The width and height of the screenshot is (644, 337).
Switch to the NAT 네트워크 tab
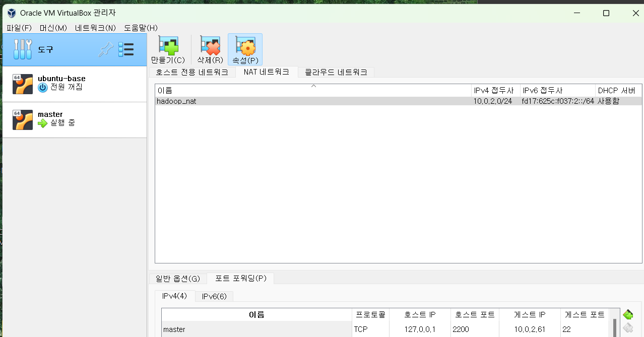(267, 72)
